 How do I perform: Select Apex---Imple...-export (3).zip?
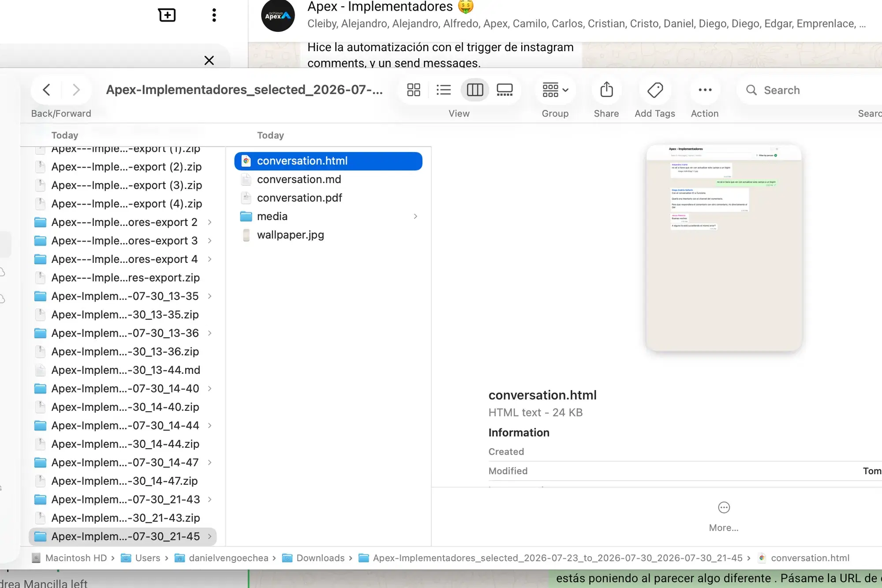point(123,185)
